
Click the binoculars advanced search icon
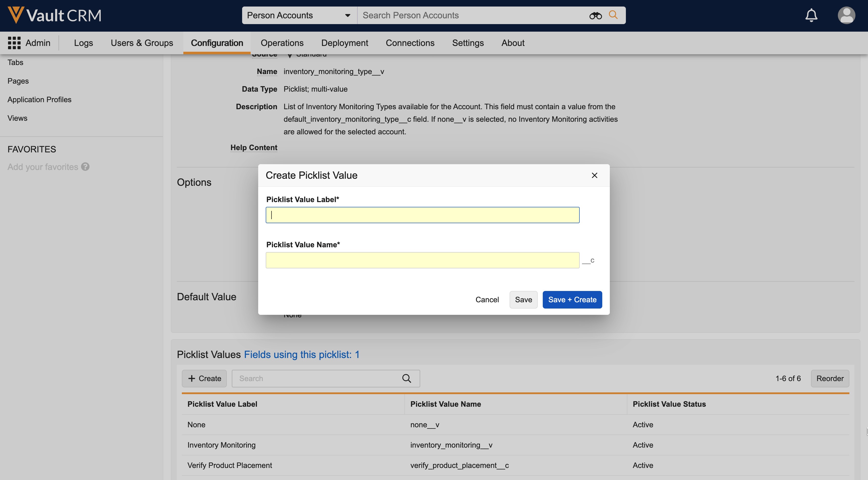(x=595, y=16)
